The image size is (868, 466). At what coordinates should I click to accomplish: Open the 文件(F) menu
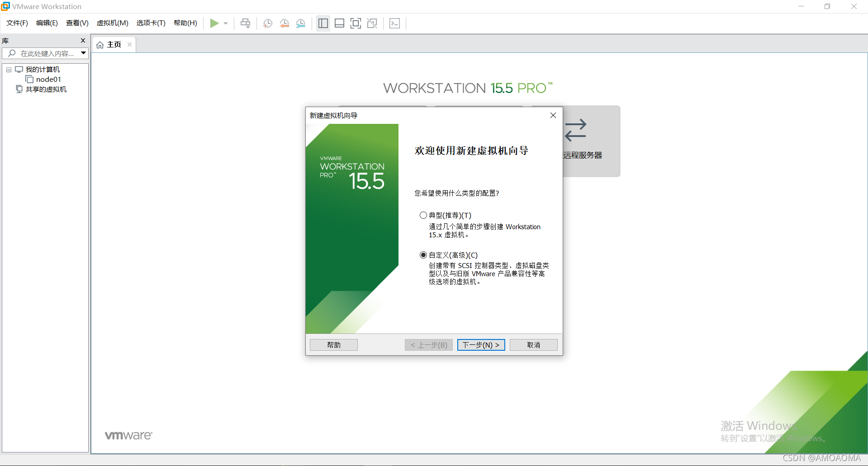click(17, 23)
